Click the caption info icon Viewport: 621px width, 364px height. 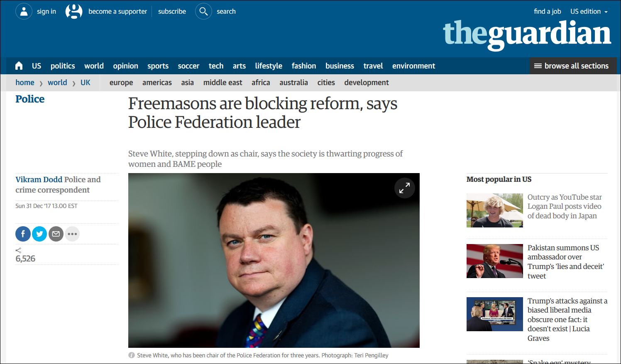tap(132, 355)
